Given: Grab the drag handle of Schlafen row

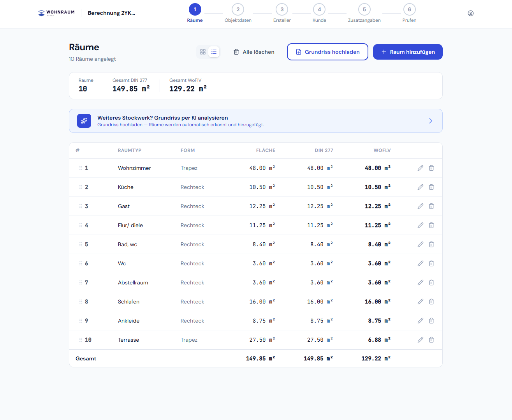Looking at the screenshot, I should (x=81, y=302).
